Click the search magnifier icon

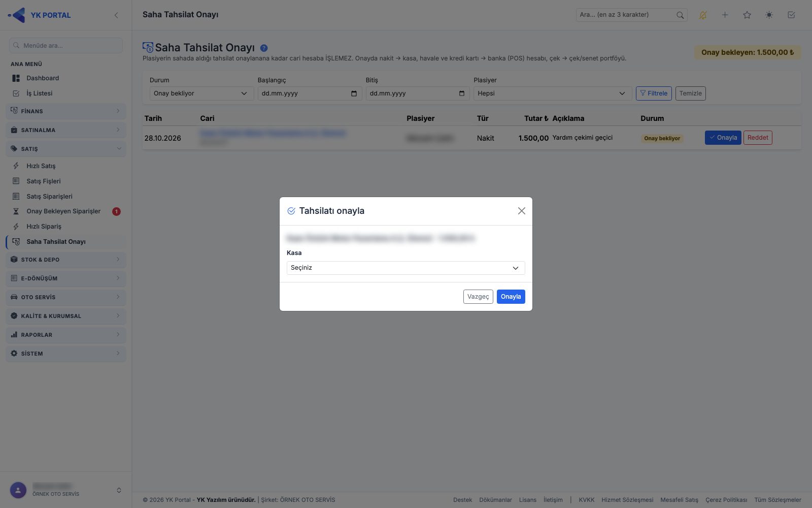click(x=680, y=15)
